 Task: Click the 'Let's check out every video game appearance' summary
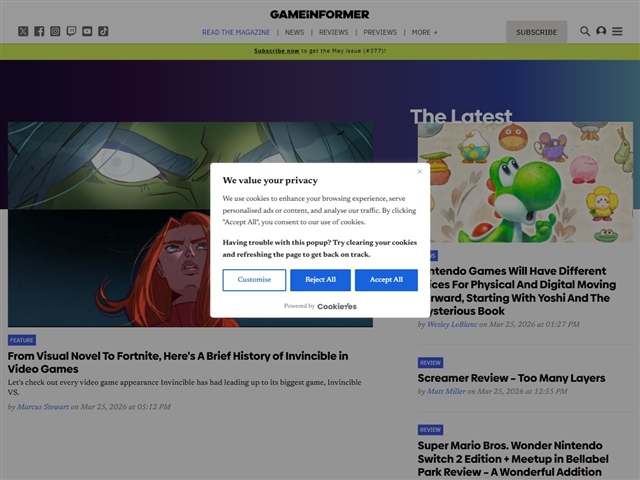point(184,387)
